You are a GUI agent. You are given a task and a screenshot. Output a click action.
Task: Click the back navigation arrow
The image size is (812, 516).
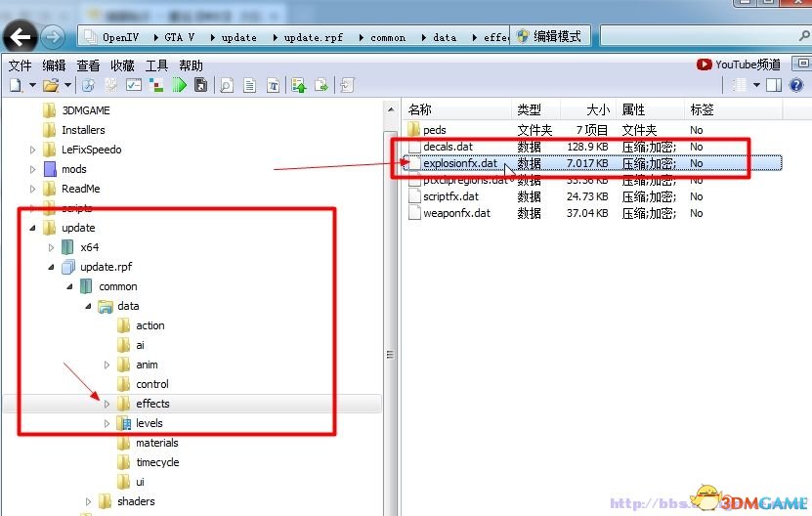click(x=20, y=37)
